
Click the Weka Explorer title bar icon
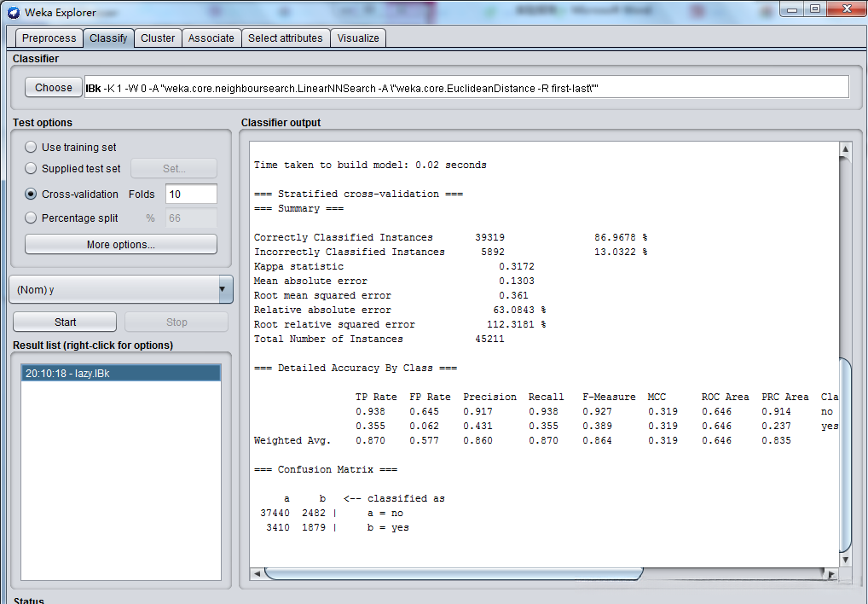coord(14,12)
